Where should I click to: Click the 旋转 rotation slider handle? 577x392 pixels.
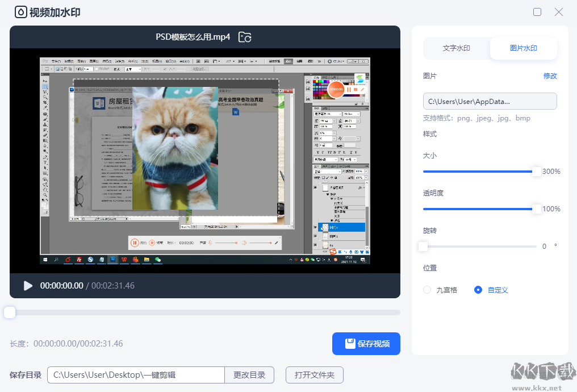[423, 247]
